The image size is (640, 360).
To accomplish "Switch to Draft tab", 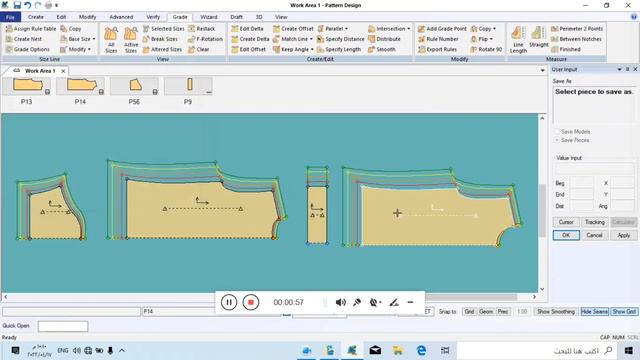I will pos(236,17).
